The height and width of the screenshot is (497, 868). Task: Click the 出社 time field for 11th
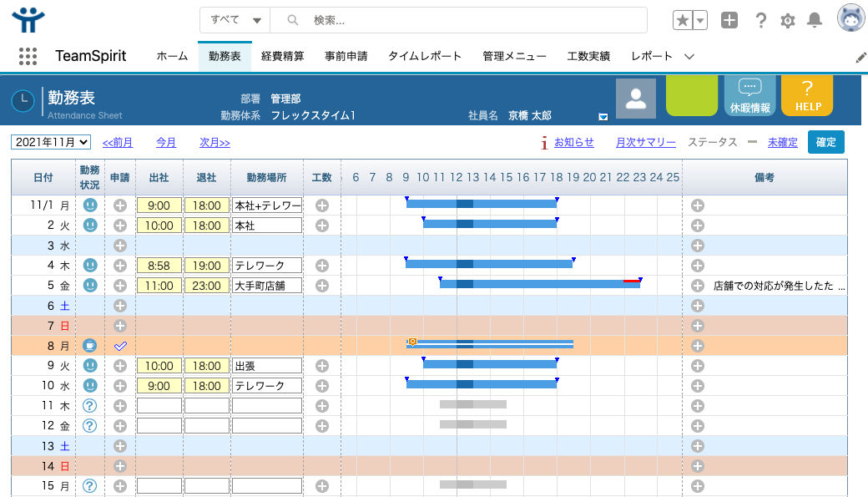pos(159,405)
